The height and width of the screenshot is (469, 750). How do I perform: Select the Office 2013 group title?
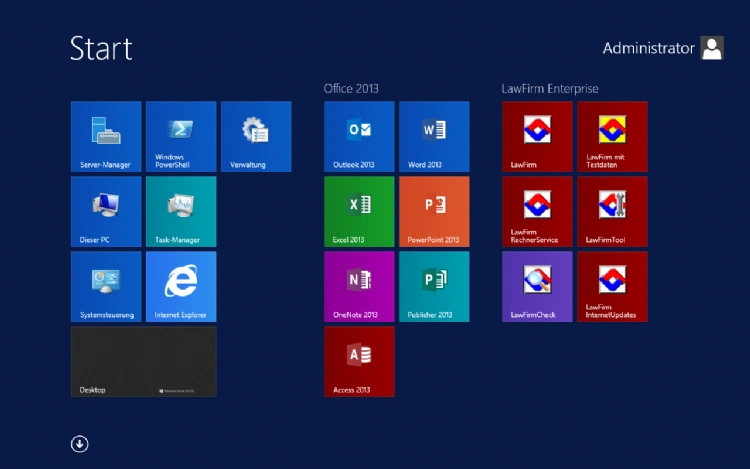(x=351, y=88)
